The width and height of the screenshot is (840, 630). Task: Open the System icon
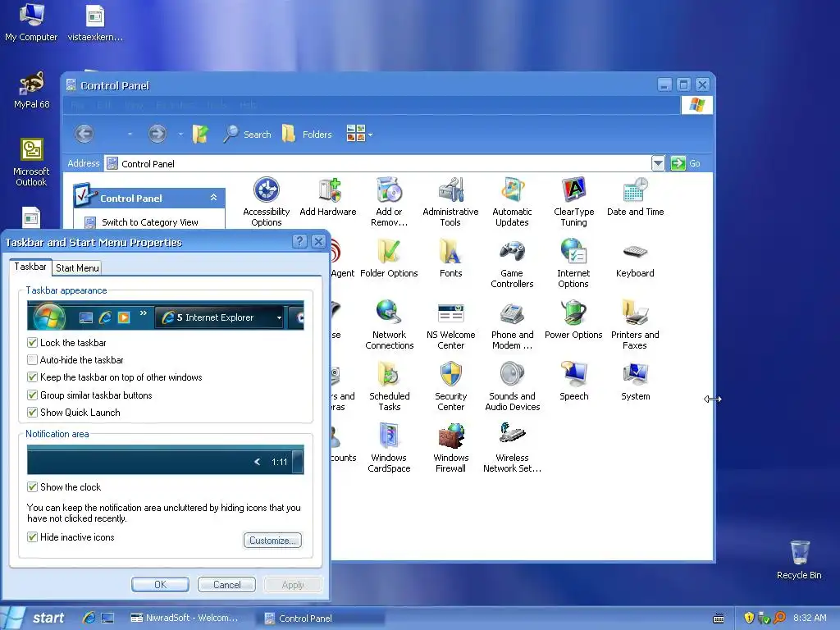pyautogui.click(x=636, y=381)
